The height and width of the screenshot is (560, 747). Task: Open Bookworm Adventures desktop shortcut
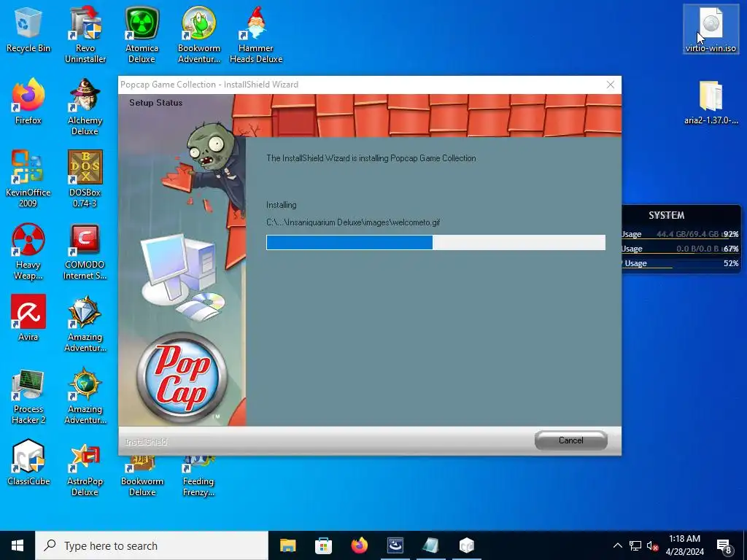(x=198, y=34)
